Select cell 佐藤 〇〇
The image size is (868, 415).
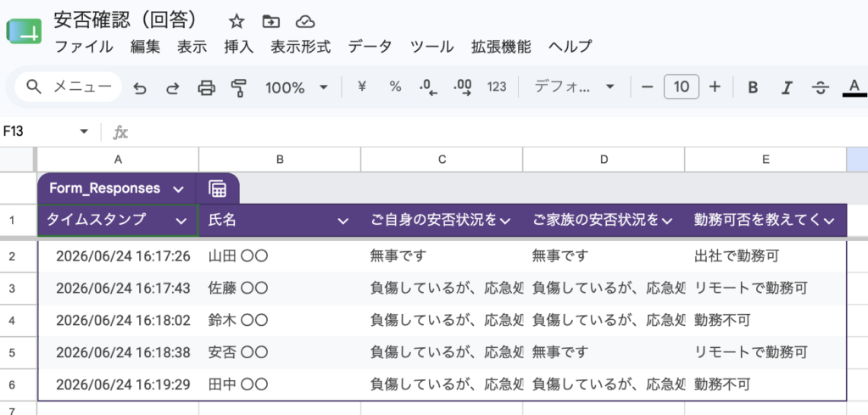(x=280, y=288)
